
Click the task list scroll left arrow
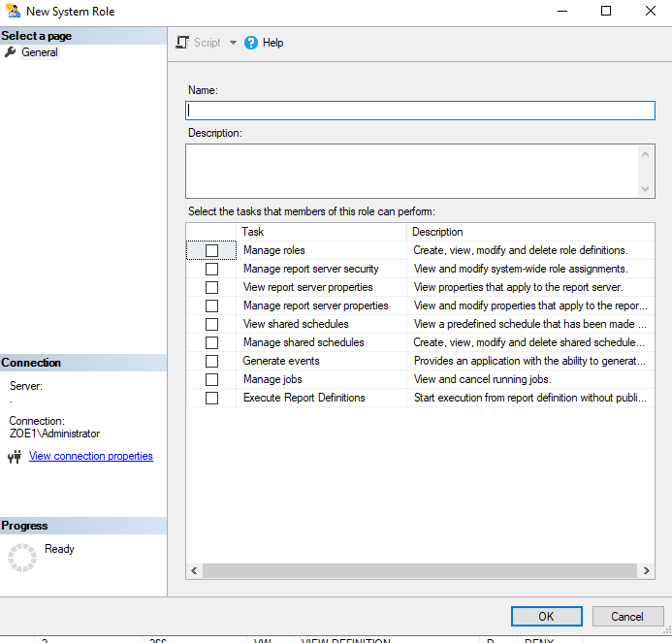pyautogui.click(x=194, y=570)
